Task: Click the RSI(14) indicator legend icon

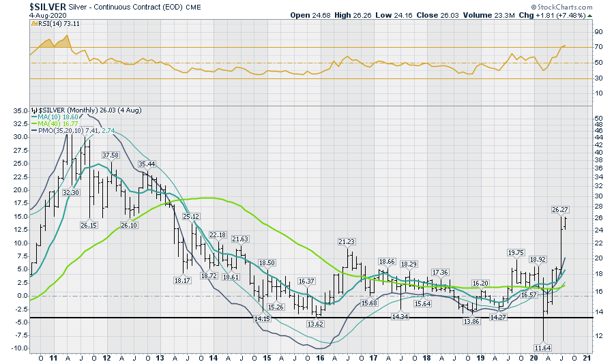Action: [x=34, y=24]
